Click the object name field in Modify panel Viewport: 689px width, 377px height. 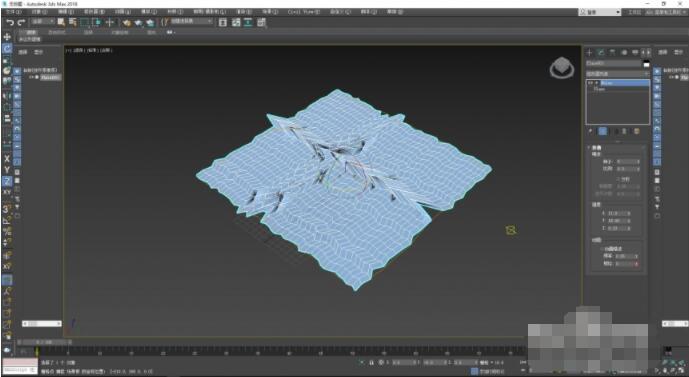coord(613,64)
